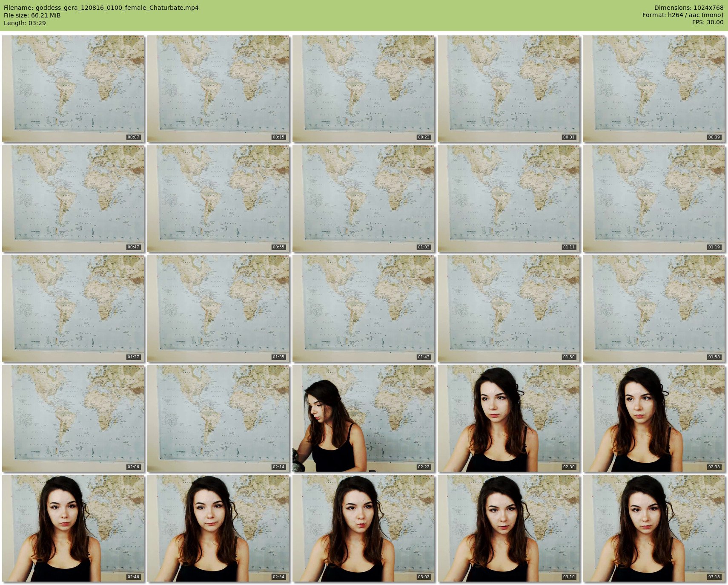Open the thumbnail marked 00:31
The image size is (728, 585).
pos(509,88)
